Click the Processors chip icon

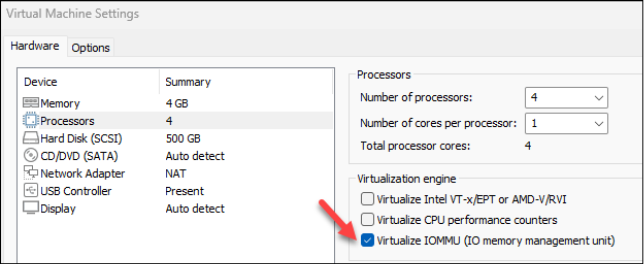click(31, 121)
